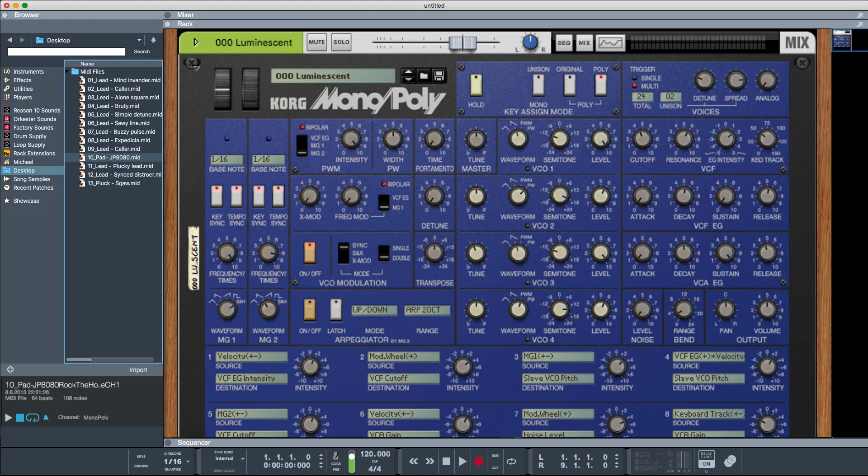Toggle the Loop icon in transport
868x476 pixels.
pyautogui.click(x=511, y=461)
